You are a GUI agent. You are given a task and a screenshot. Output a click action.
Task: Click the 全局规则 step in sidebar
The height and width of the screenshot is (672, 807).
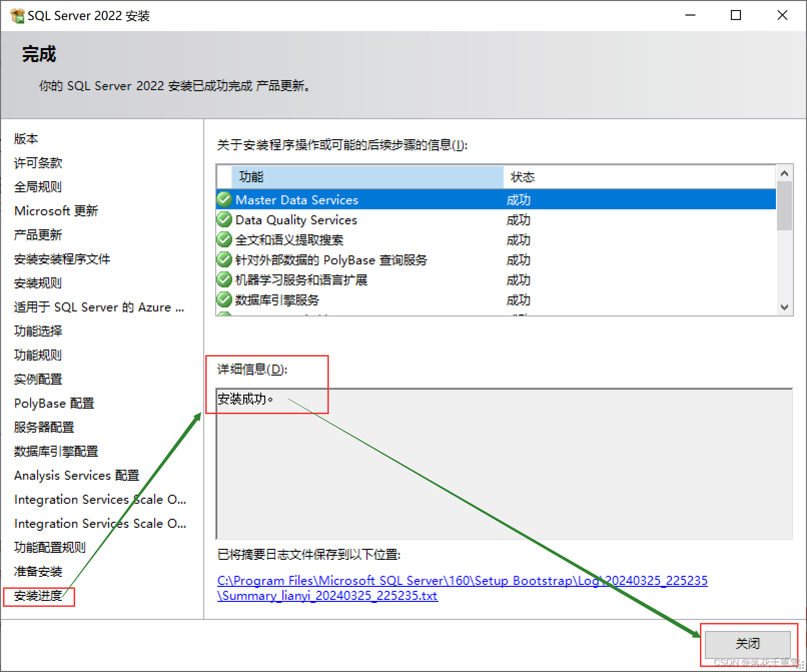pyautogui.click(x=38, y=187)
